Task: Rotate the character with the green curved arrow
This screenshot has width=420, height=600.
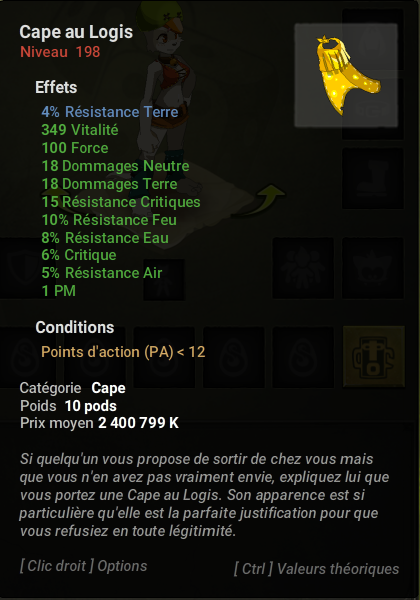Action: coord(262,201)
